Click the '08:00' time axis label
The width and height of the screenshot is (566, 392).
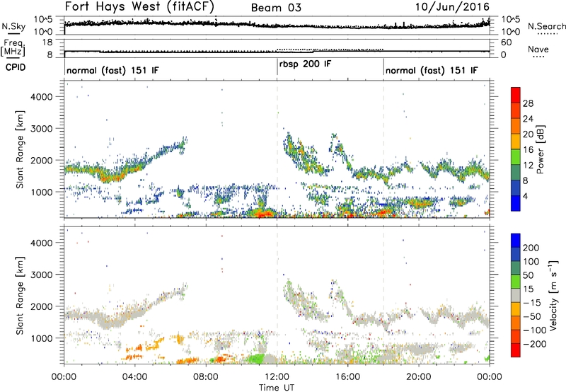[206, 376]
